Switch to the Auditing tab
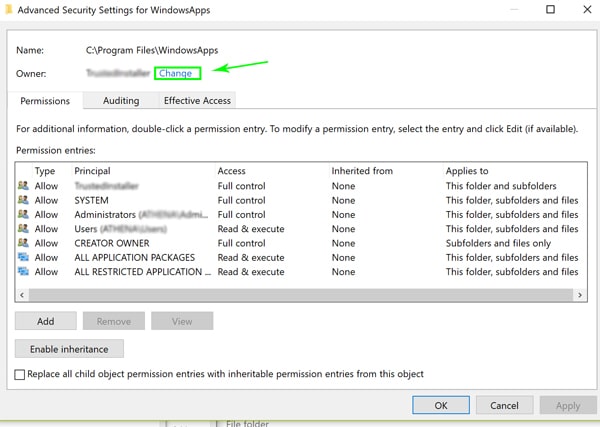 tap(121, 101)
